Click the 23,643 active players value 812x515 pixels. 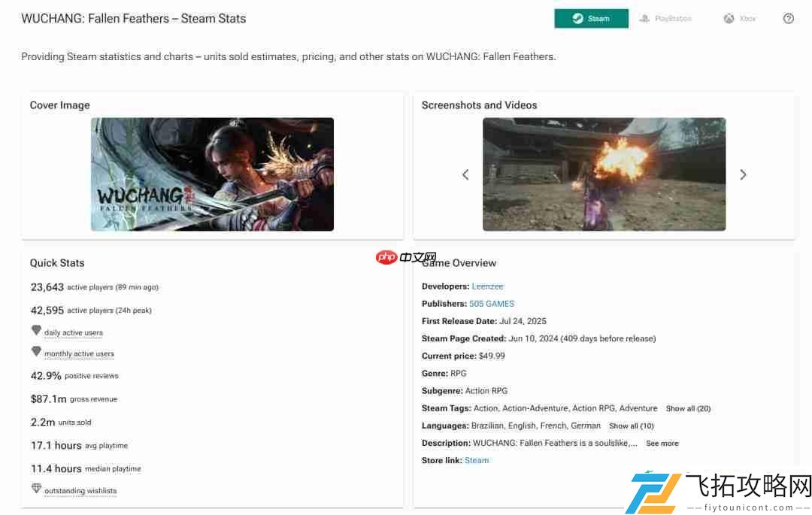click(47, 287)
